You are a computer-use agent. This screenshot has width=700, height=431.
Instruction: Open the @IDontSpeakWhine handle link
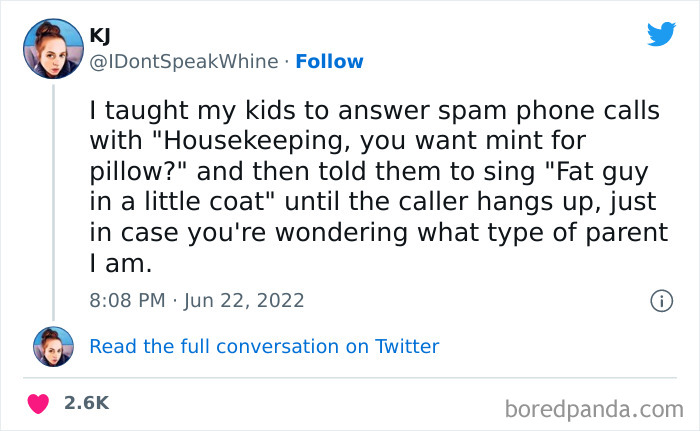tap(183, 61)
